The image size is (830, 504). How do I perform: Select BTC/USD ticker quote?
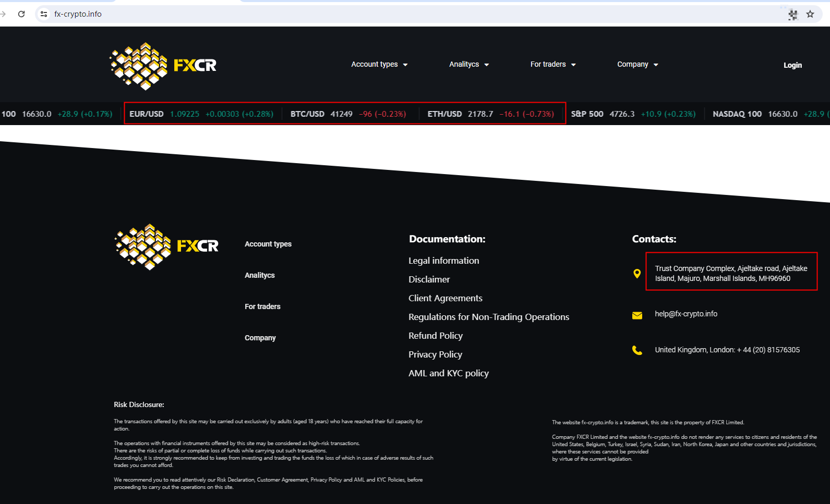[348, 114]
